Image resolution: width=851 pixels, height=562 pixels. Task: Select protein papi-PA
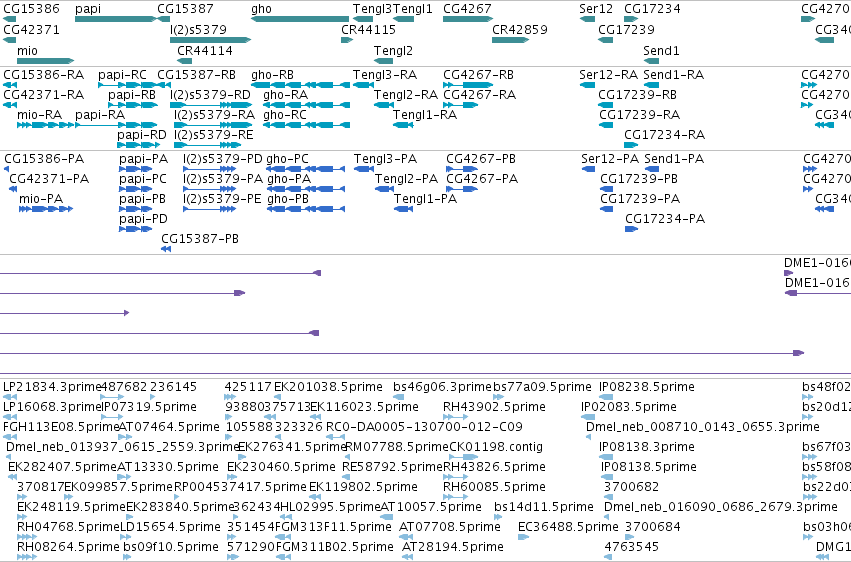[x=135, y=169]
